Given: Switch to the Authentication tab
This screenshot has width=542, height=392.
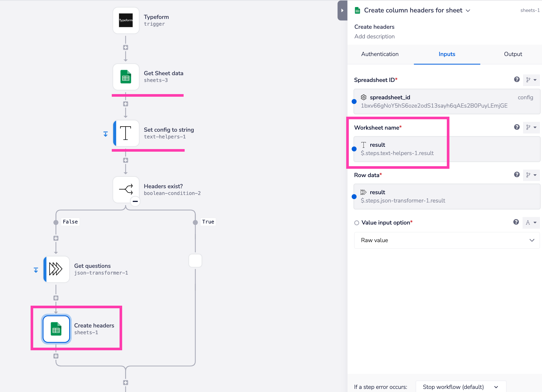Looking at the screenshot, I should (x=380, y=54).
